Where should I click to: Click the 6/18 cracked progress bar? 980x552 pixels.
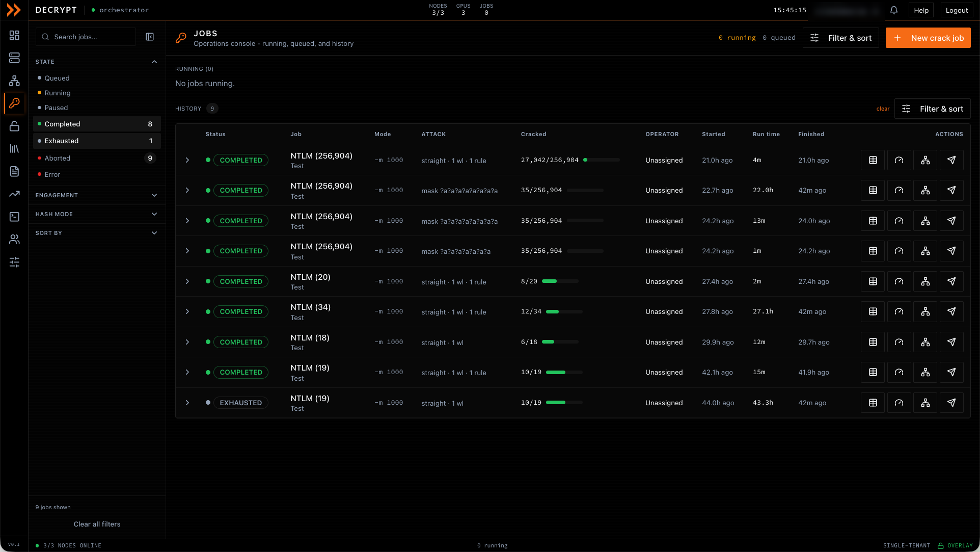(560, 342)
